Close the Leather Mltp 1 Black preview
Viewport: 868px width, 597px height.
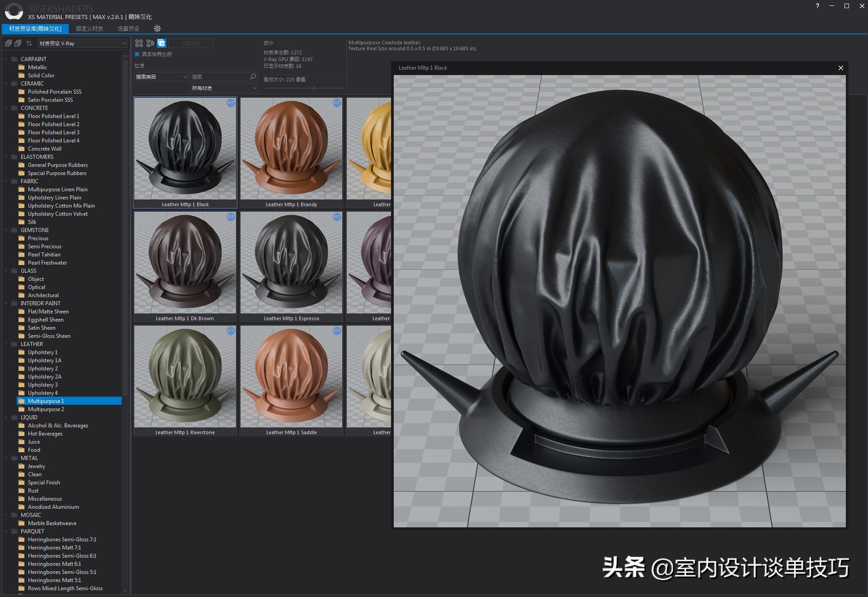840,68
